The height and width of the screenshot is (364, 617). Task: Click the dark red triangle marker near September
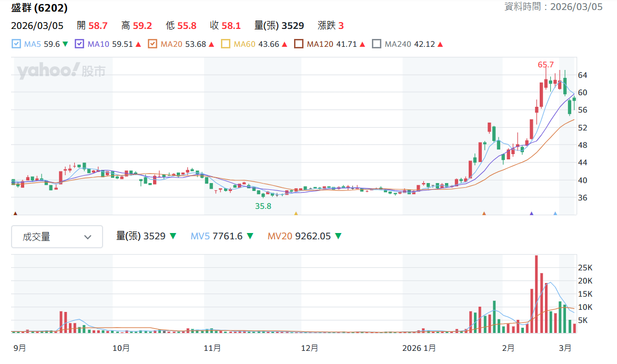tap(15, 213)
